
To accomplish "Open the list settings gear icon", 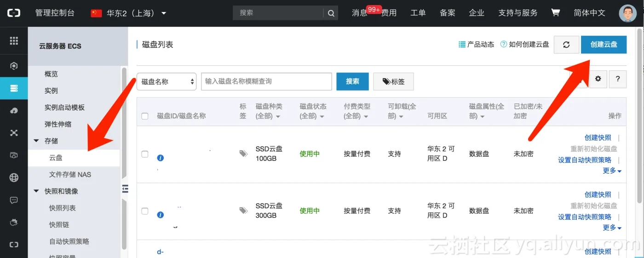I will [598, 79].
